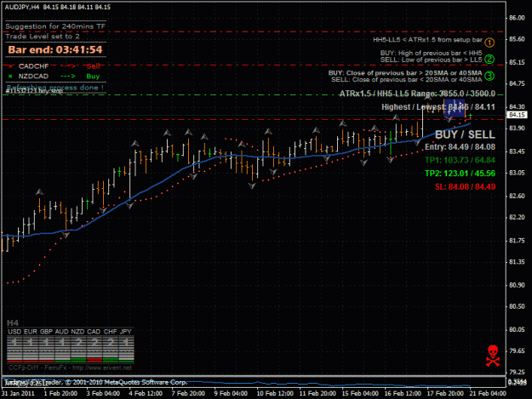
Task: Click the '3 Feb 04:00' time label
Action: pyautogui.click(x=103, y=394)
